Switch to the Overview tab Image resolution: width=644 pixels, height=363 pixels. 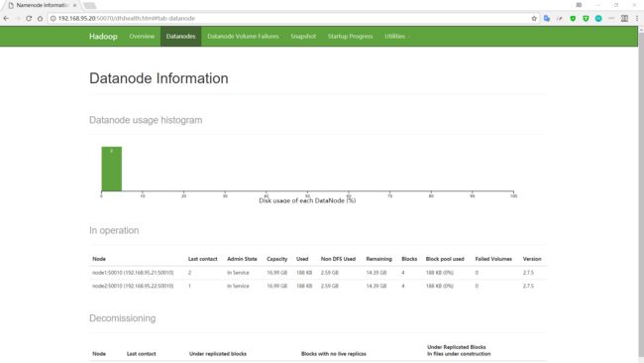point(142,36)
